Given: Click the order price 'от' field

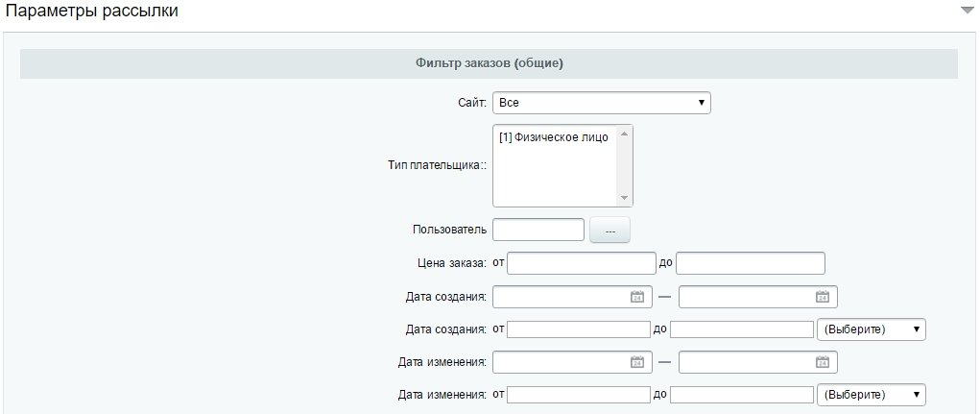Looking at the screenshot, I should (582, 263).
